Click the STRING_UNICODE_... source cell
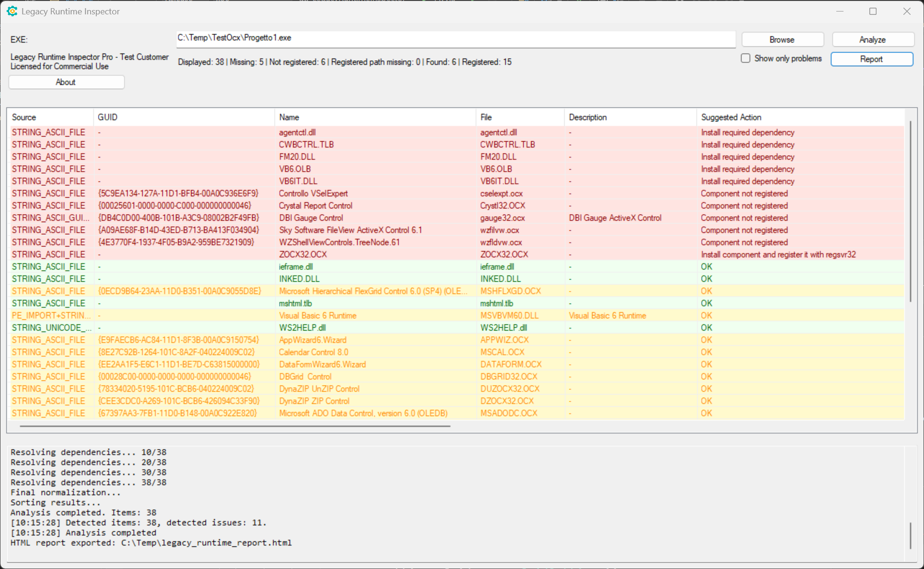924x569 pixels. 51,328
